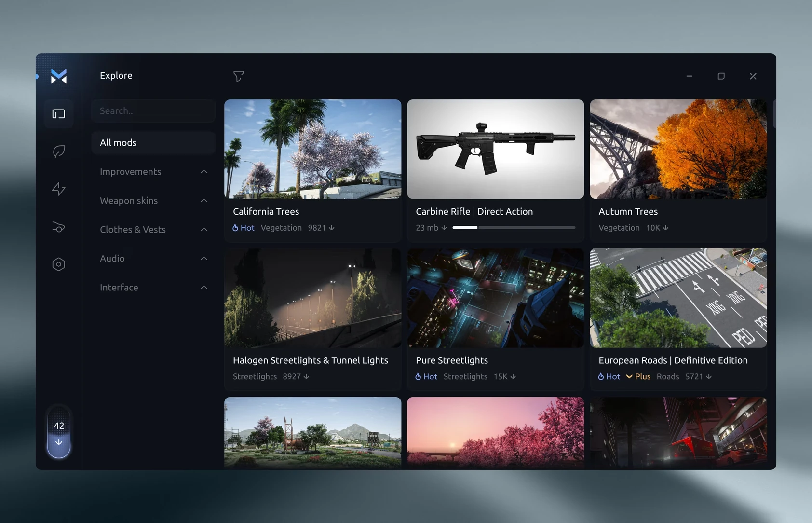The width and height of the screenshot is (812, 523).
Task: Click the 23 mb download arrow
Action: point(444,228)
